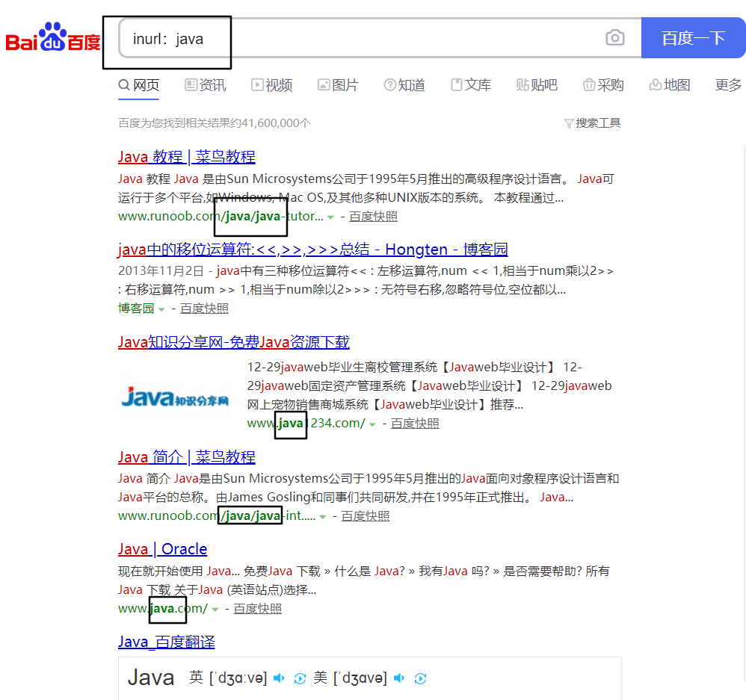
Task: Open 搜索工具 with the funnel icon
Action: click(x=592, y=123)
